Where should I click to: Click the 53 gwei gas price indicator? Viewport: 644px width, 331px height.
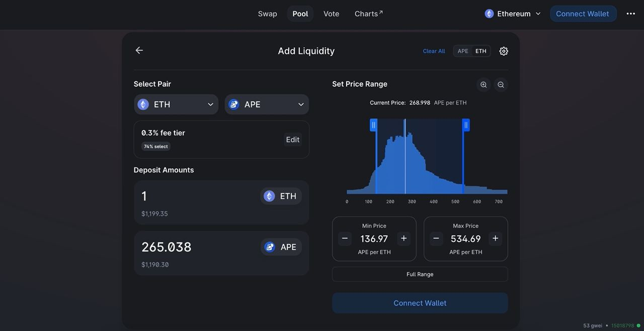point(593,326)
